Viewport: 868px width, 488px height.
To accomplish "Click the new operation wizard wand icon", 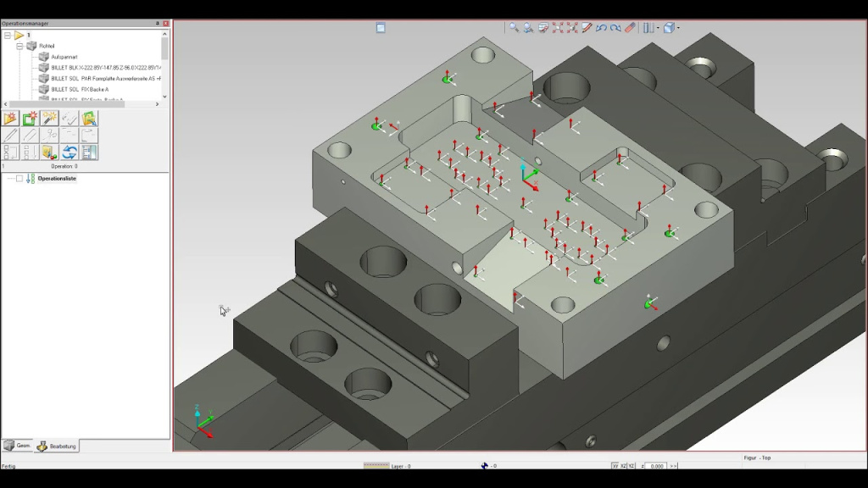I will tap(49, 119).
